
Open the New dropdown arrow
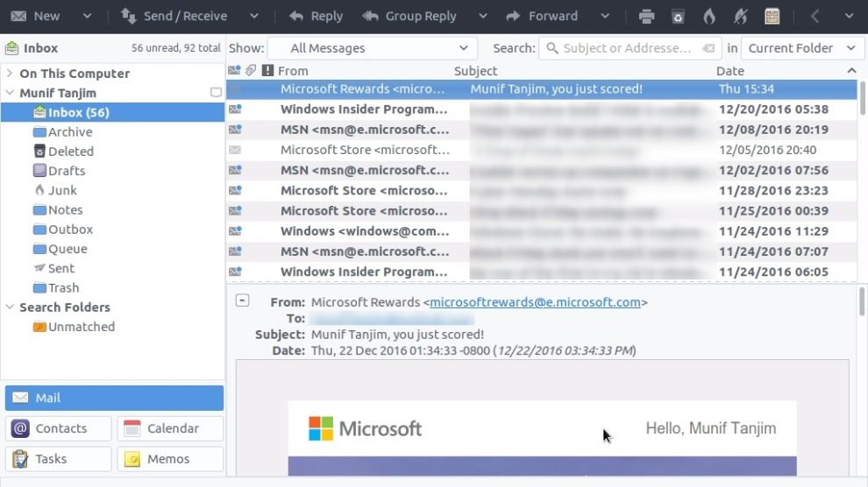(87, 16)
